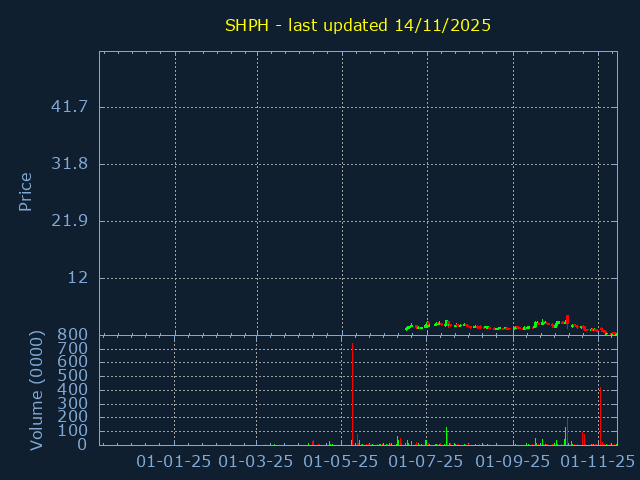Click the 01-05-25 date label

(341, 461)
